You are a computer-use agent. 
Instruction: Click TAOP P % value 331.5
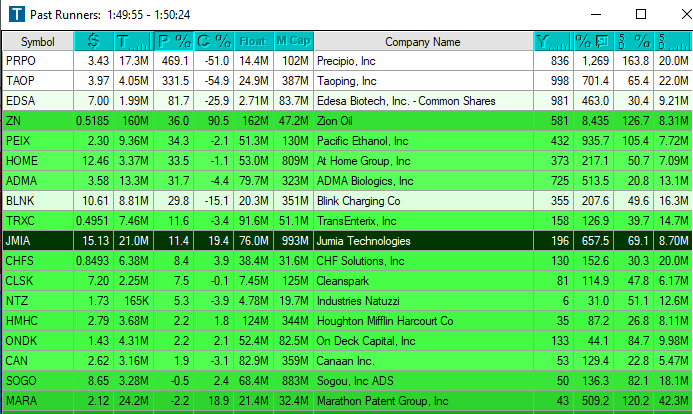click(175, 81)
